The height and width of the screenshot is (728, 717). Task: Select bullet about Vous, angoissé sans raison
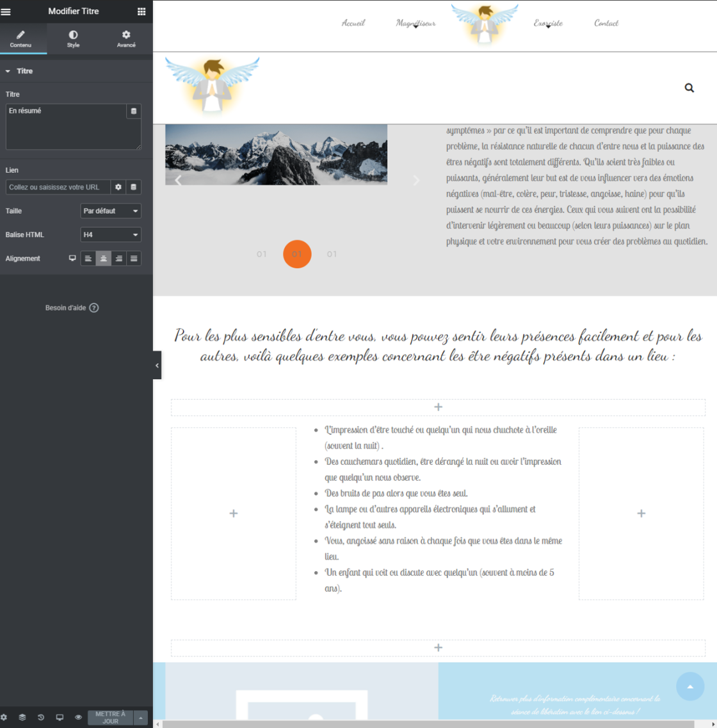pyautogui.click(x=443, y=548)
